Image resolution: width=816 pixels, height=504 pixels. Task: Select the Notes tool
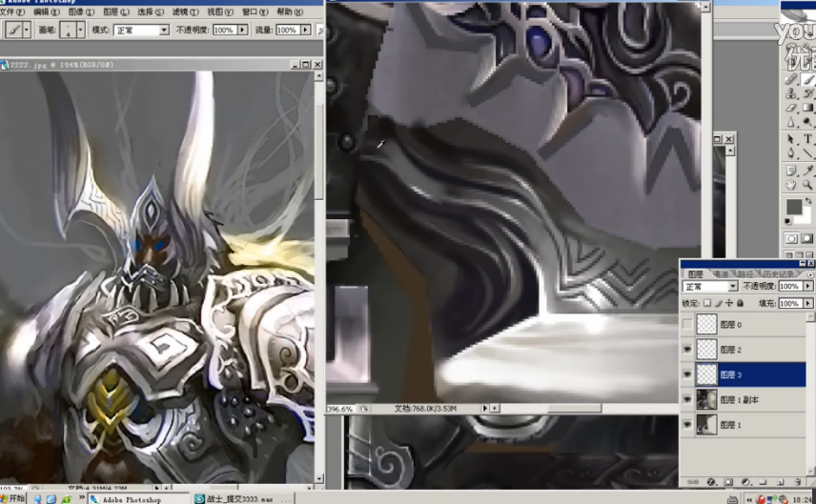coord(791,171)
